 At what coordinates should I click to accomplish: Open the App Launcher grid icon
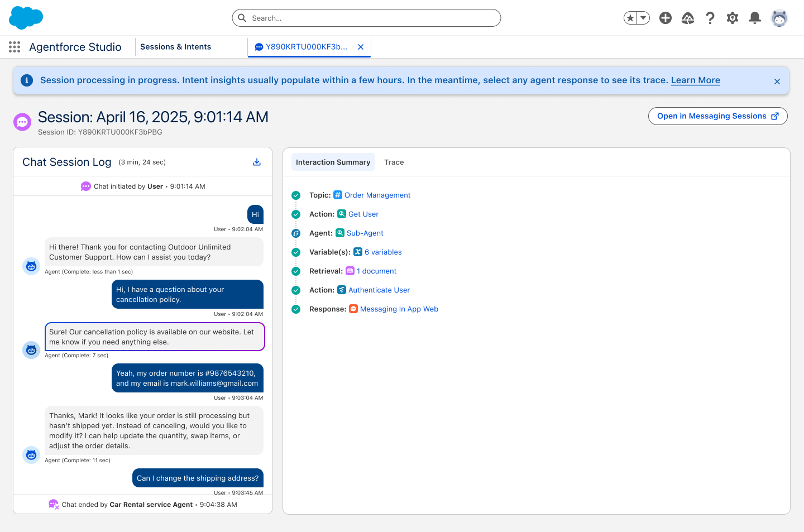pyautogui.click(x=15, y=47)
